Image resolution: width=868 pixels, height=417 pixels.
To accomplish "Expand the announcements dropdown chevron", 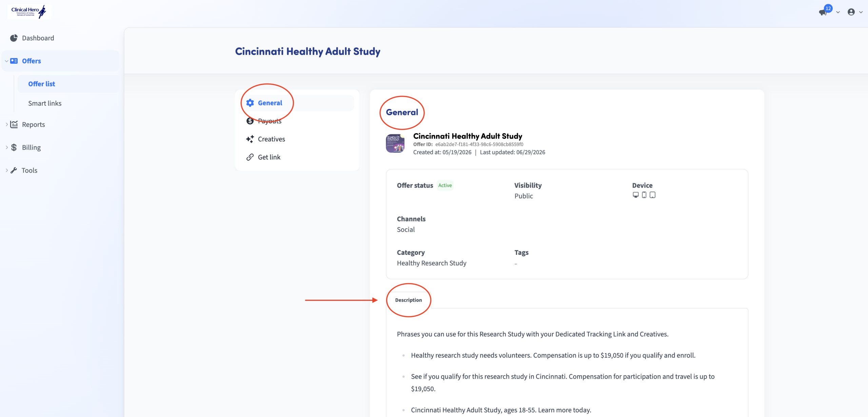I will click(838, 12).
